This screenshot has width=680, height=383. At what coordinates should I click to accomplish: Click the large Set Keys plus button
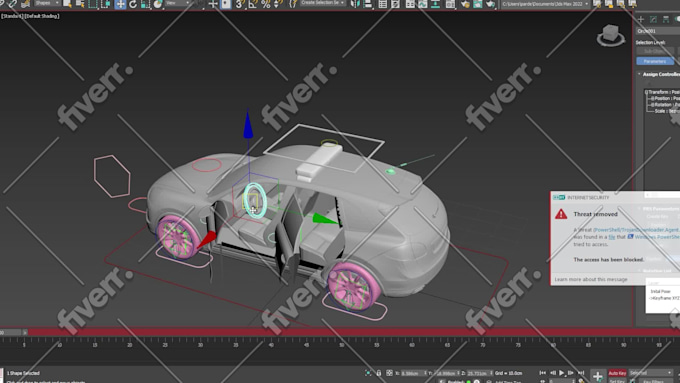tap(598, 376)
